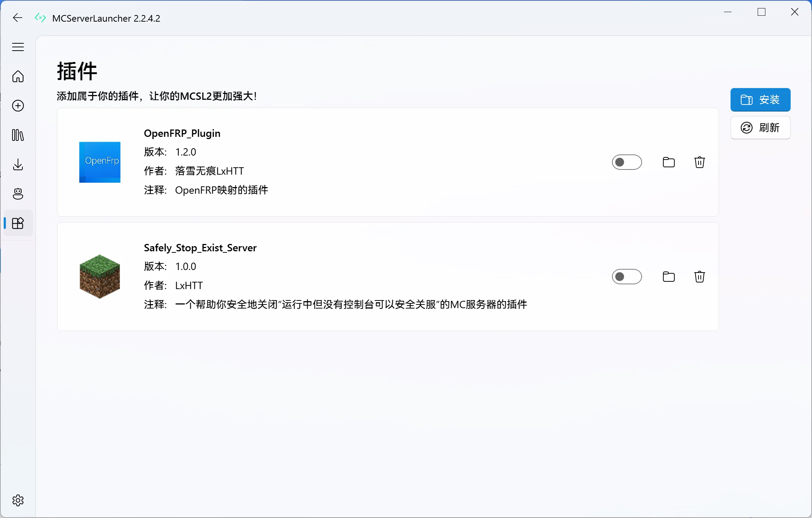Viewport: 812px width, 518px height.
Task: Open the server library icon in sidebar
Action: click(x=18, y=135)
